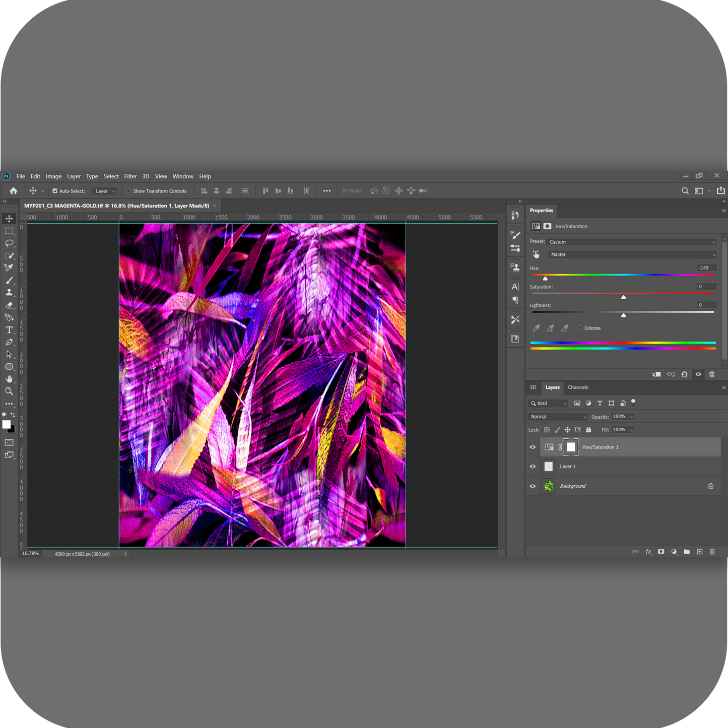Switch to the 3D panel tab
The image size is (728, 728).
tap(533, 387)
